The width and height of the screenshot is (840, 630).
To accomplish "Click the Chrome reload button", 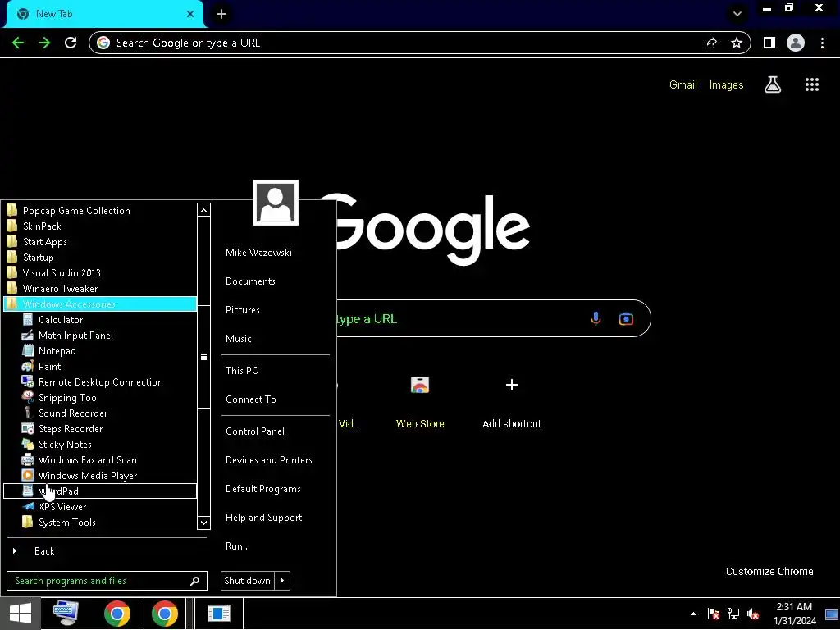I will pos(71,43).
